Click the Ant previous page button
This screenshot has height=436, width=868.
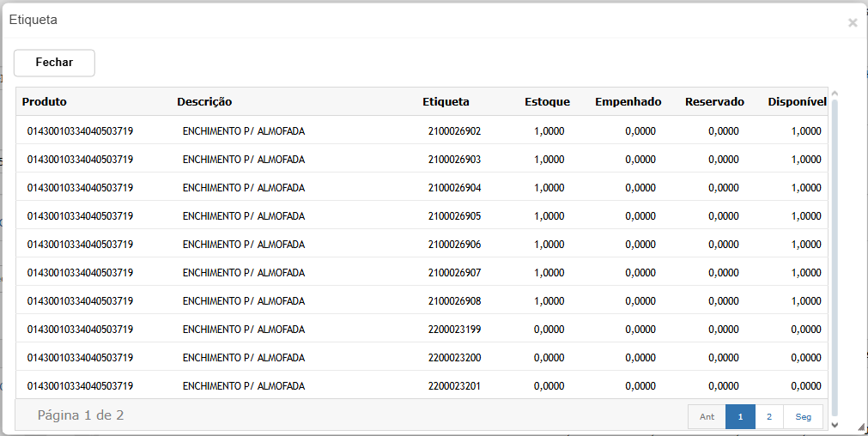click(x=707, y=416)
